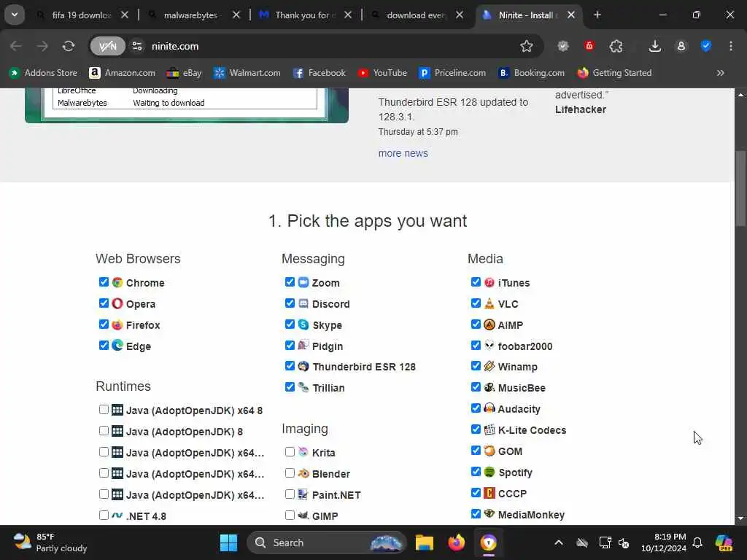
Task: Open the browser account profile icon
Action: click(x=681, y=46)
